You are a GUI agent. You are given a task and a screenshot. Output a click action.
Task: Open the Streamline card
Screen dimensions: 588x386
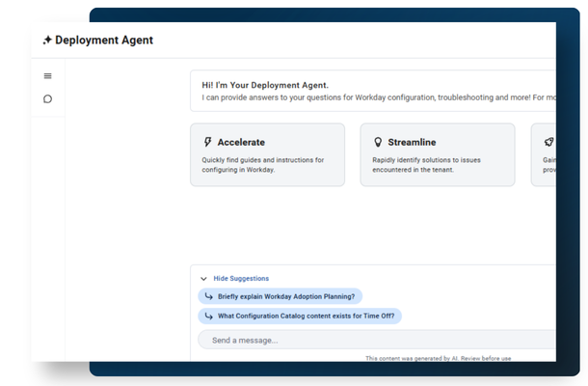tap(438, 154)
